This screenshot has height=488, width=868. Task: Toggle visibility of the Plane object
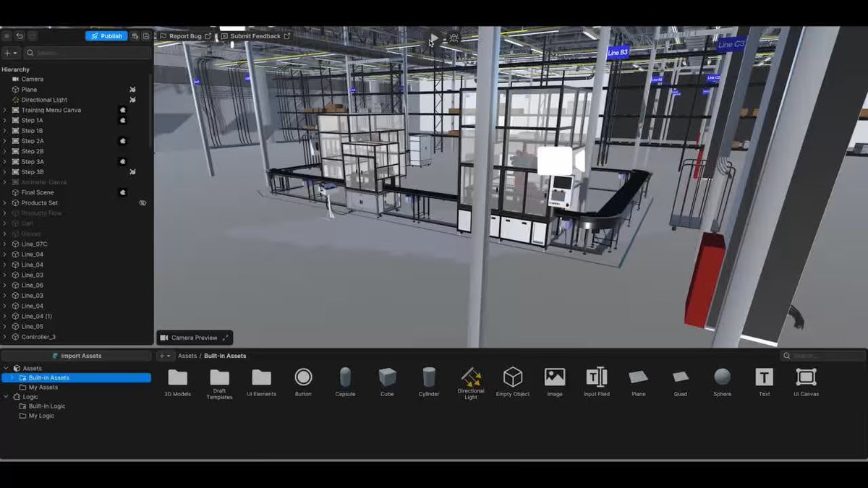pos(132,89)
